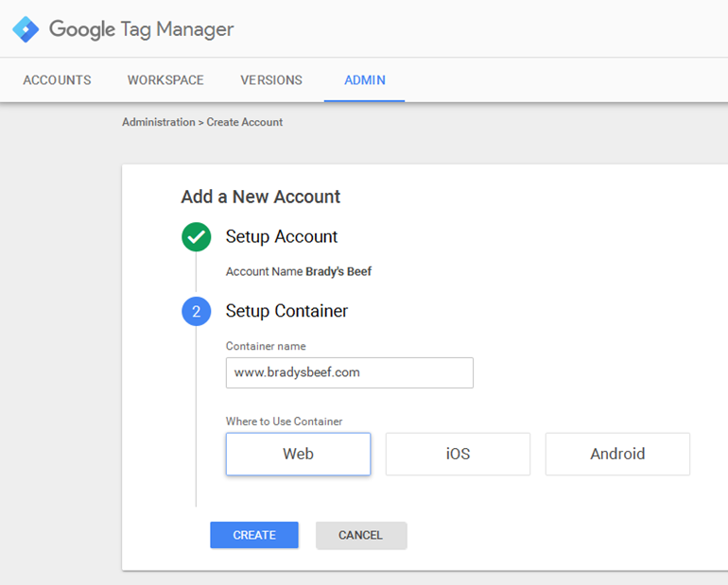Click the Administration breadcrumb link
This screenshot has height=585, width=728.
(158, 122)
